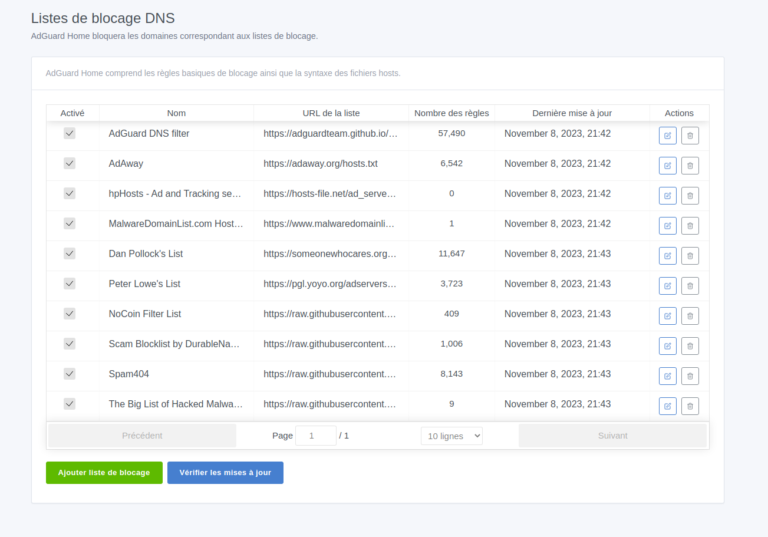Edit the NoCoin Filter List entry
Viewport: 768px width, 537px height.
click(x=667, y=316)
